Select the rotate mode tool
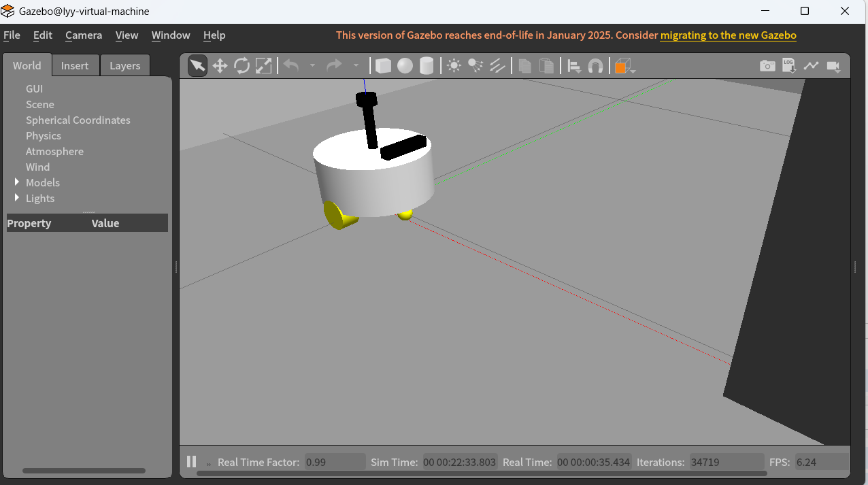The height and width of the screenshot is (485, 868). point(241,66)
